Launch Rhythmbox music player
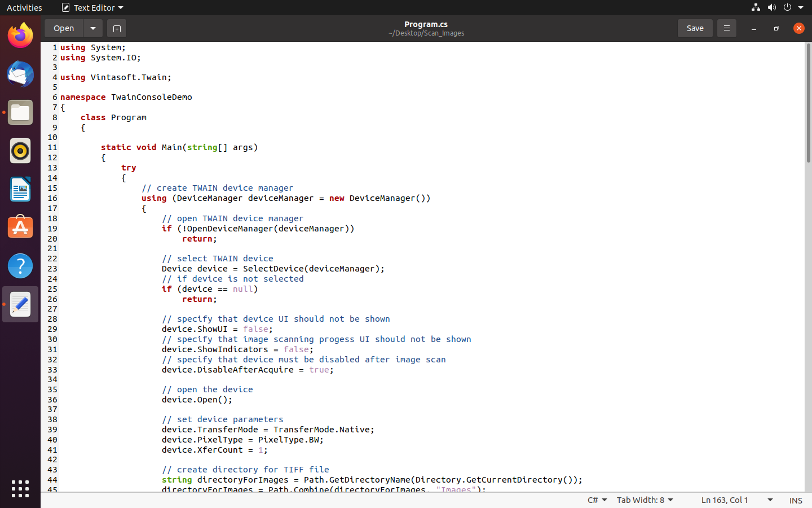The width and height of the screenshot is (812, 508). click(x=20, y=151)
